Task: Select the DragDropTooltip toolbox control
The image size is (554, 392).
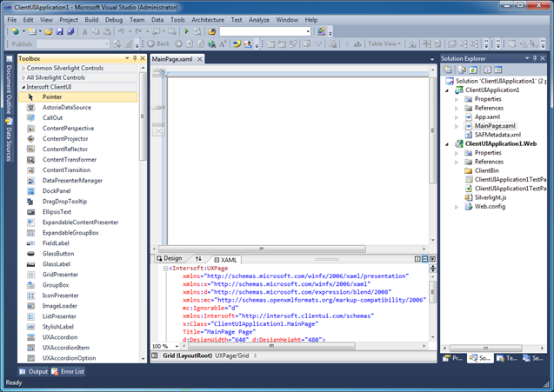Action: pos(77,202)
